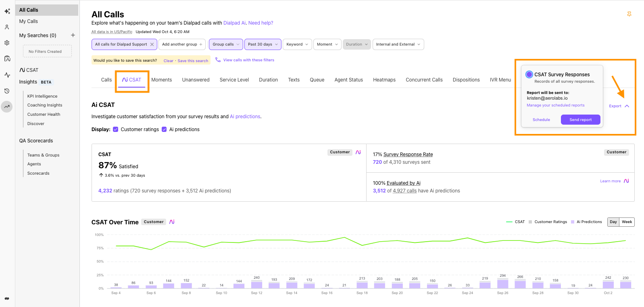The image size is (644, 307).
Task: Open the Duration filter dropdown
Action: tap(357, 44)
